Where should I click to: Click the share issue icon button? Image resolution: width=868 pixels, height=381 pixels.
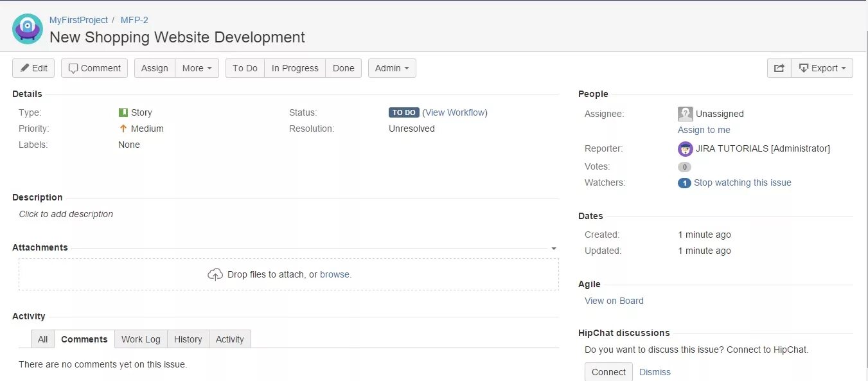pos(779,68)
